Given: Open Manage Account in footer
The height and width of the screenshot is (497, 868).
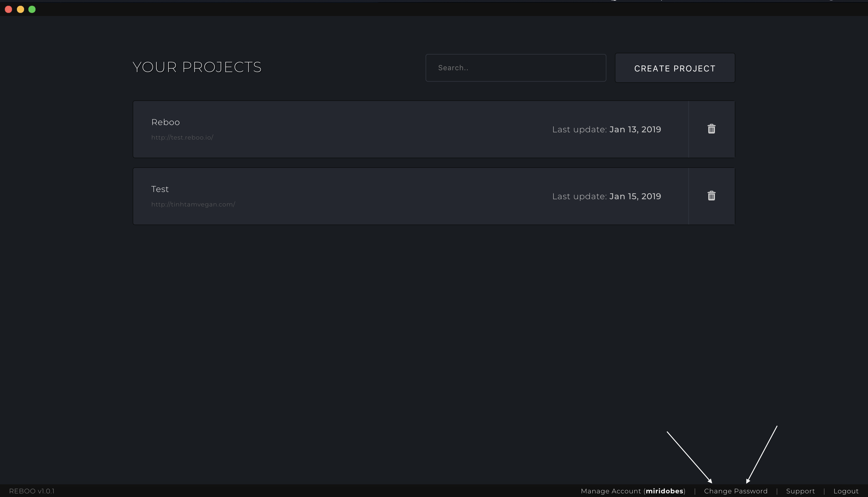Looking at the screenshot, I should point(611,491).
